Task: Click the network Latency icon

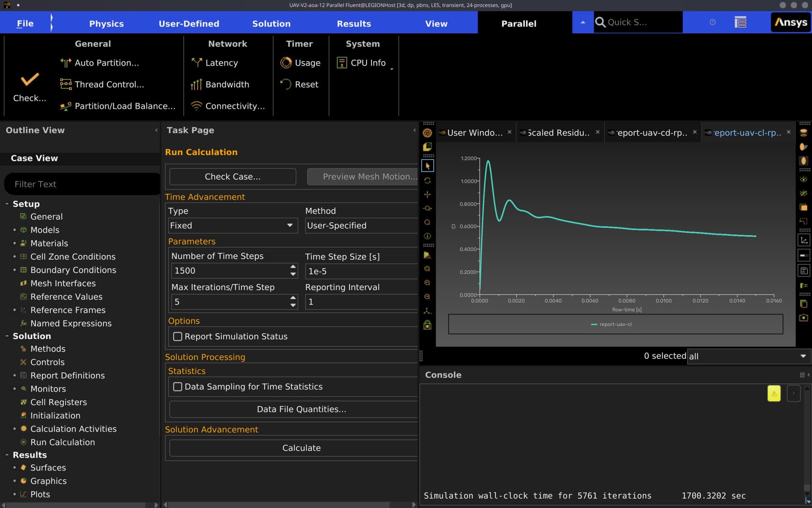Action: [196, 63]
